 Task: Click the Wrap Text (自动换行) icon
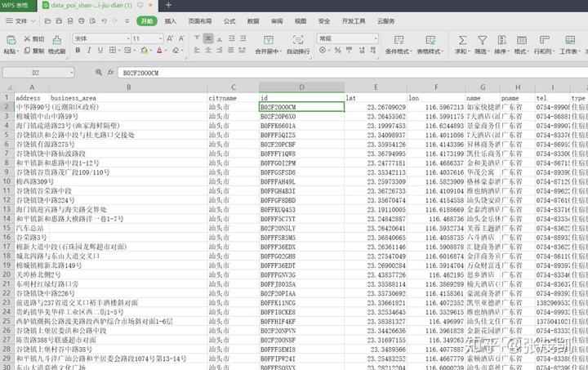(298, 40)
